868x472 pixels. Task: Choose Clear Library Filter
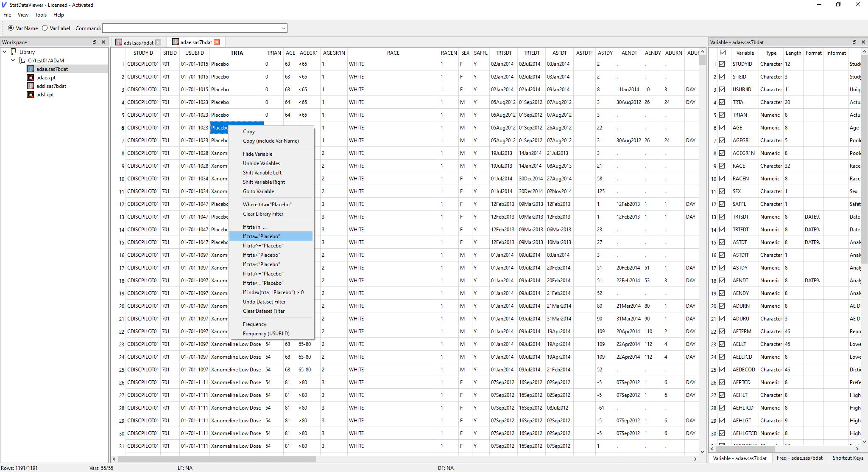pyautogui.click(x=271, y=214)
